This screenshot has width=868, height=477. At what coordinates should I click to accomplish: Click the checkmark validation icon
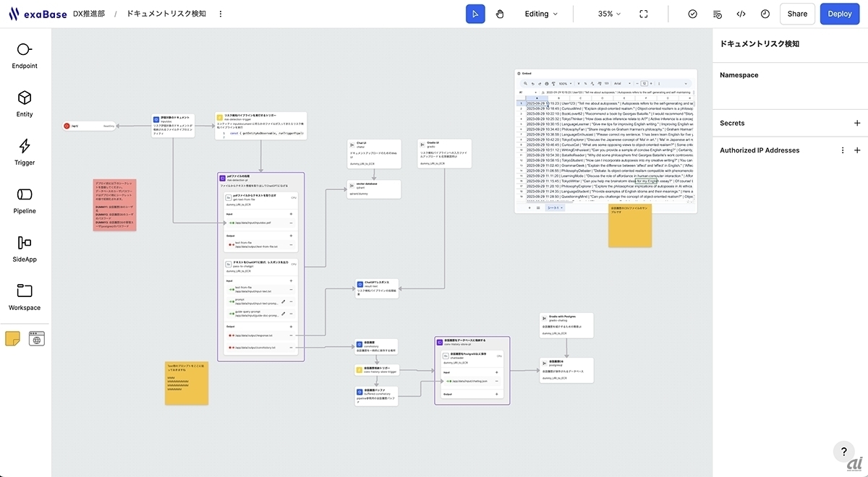(692, 14)
